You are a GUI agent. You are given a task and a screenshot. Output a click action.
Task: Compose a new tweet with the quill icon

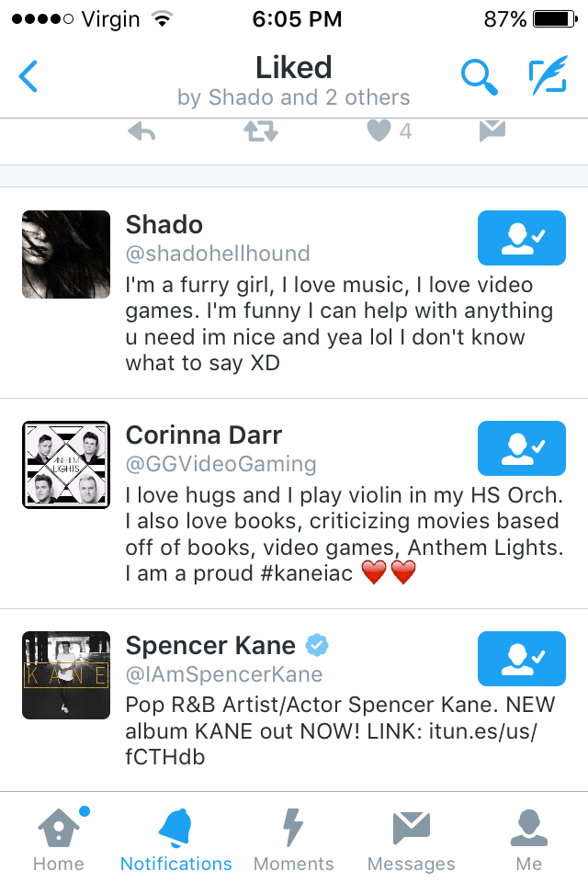pos(548,74)
